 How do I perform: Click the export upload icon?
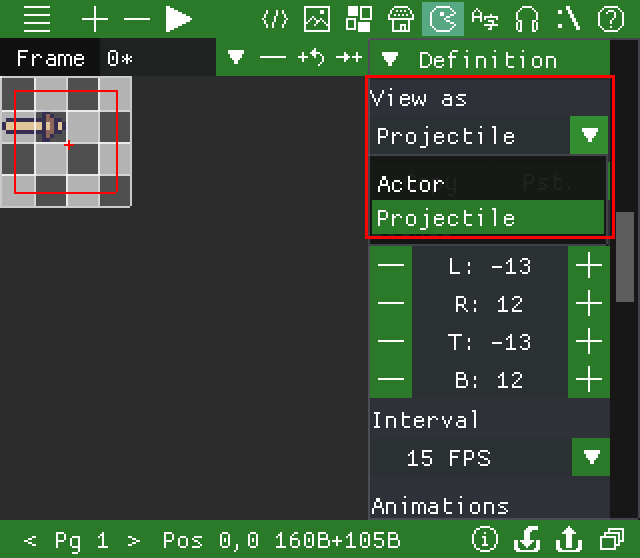point(569,540)
